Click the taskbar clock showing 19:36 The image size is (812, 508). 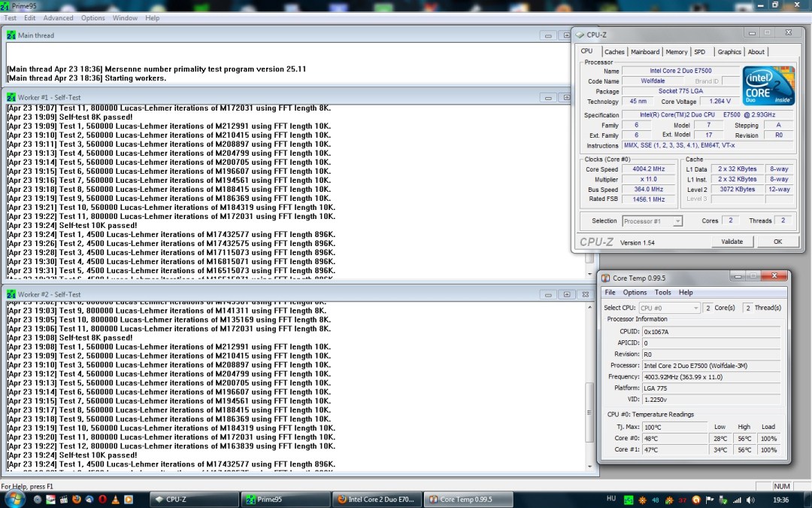click(780, 500)
